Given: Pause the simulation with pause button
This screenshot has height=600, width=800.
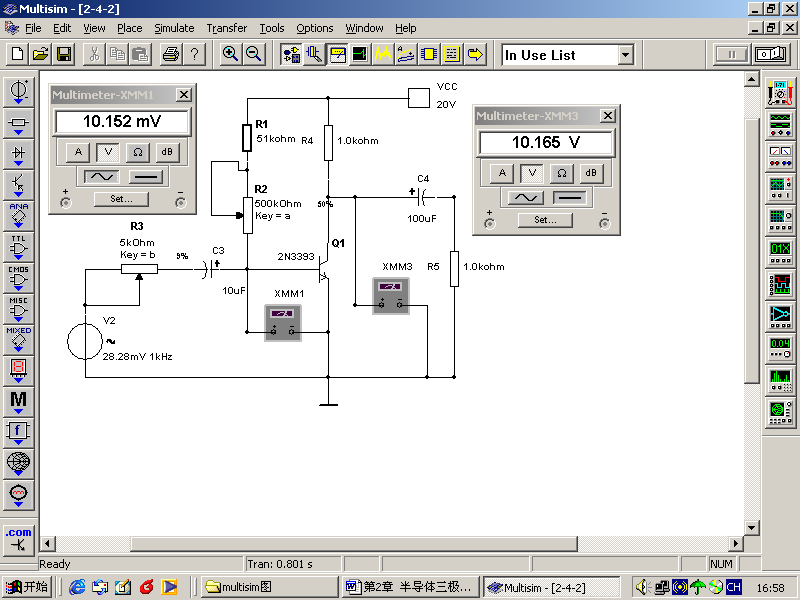Looking at the screenshot, I should (732, 54).
